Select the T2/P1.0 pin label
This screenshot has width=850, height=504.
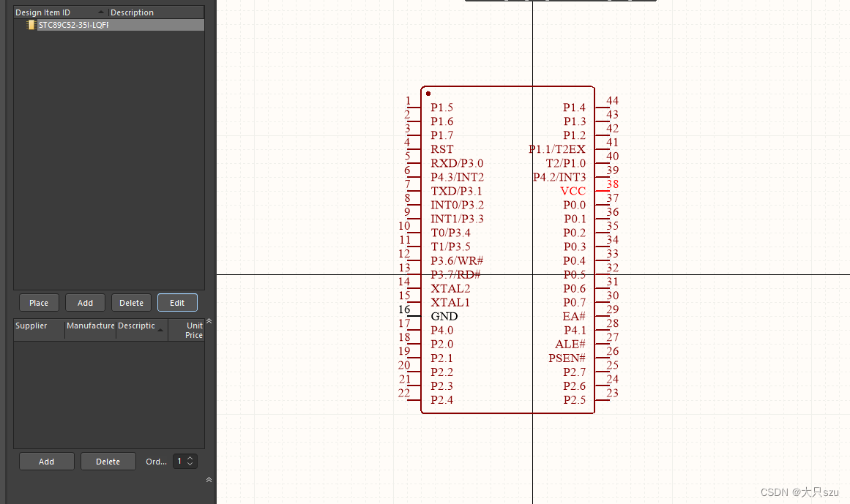[566, 163]
